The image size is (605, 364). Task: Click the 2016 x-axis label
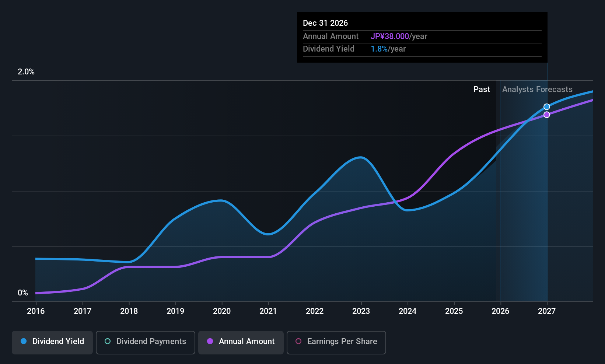pyautogui.click(x=36, y=311)
